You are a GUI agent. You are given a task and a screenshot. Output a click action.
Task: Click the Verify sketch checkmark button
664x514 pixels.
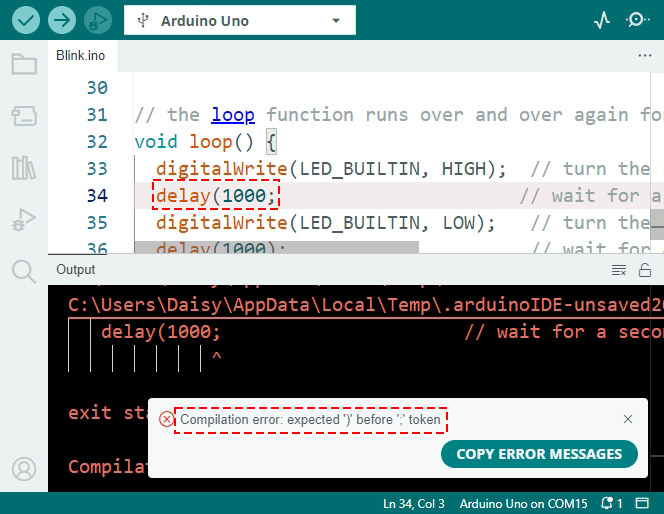click(26, 20)
